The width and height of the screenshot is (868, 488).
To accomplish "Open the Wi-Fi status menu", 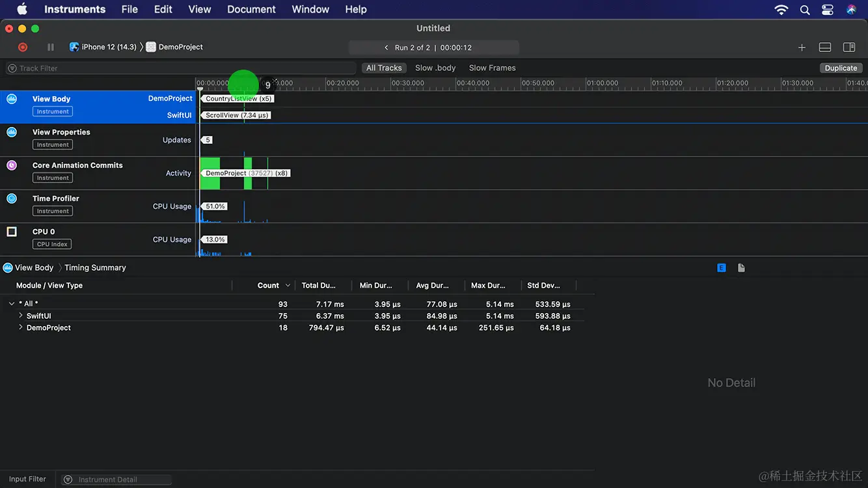I will click(x=781, y=9).
